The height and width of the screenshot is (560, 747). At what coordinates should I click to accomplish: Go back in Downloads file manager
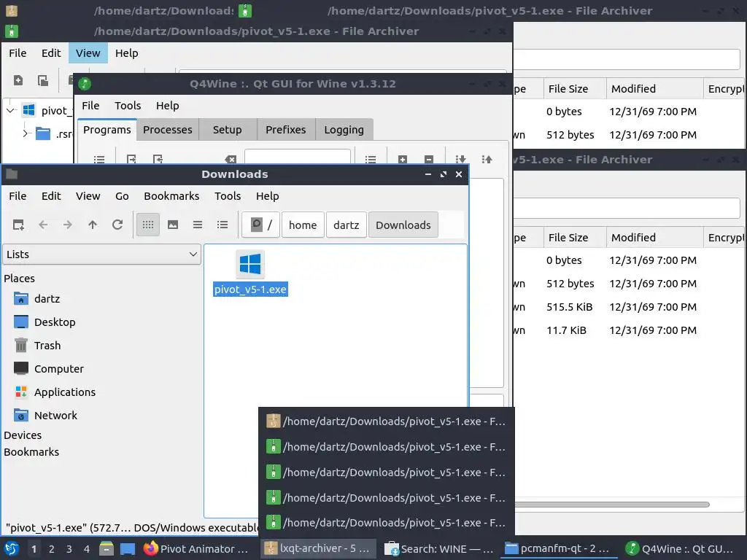pyautogui.click(x=43, y=225)
